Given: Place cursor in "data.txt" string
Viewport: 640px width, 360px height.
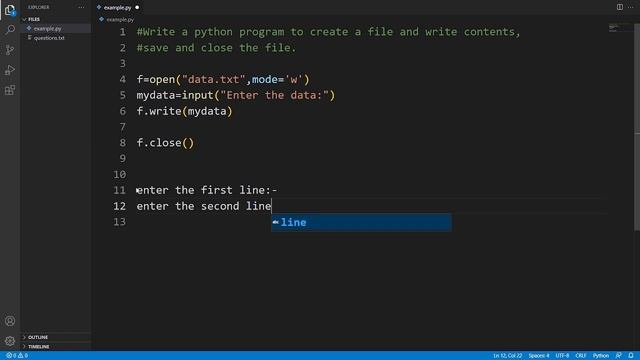Looking at the screenshot, I should 213,79.
